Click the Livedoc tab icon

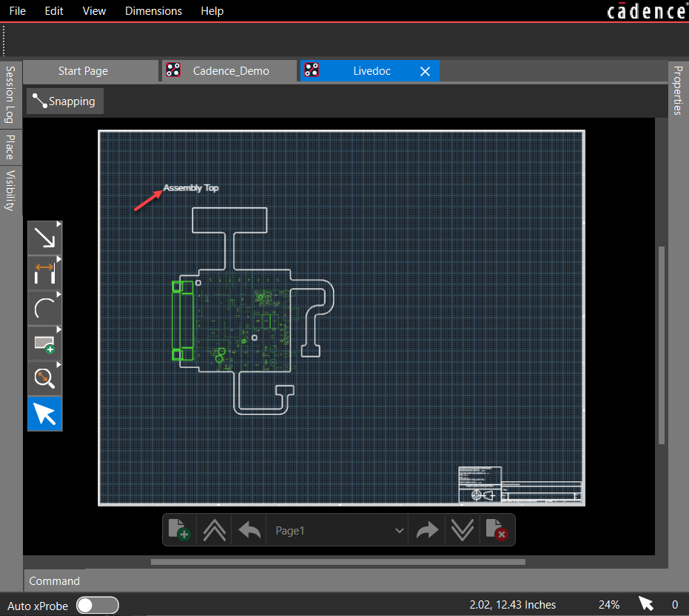[312, 70]
